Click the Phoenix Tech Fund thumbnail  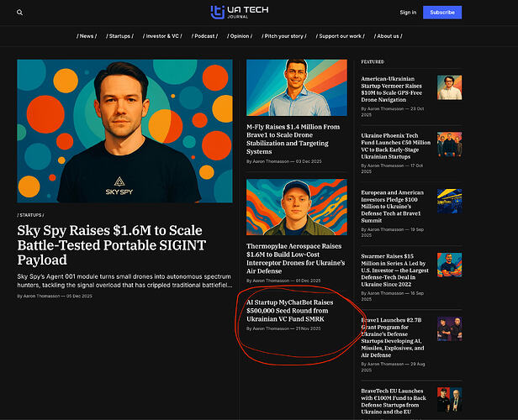pos(450,144)
